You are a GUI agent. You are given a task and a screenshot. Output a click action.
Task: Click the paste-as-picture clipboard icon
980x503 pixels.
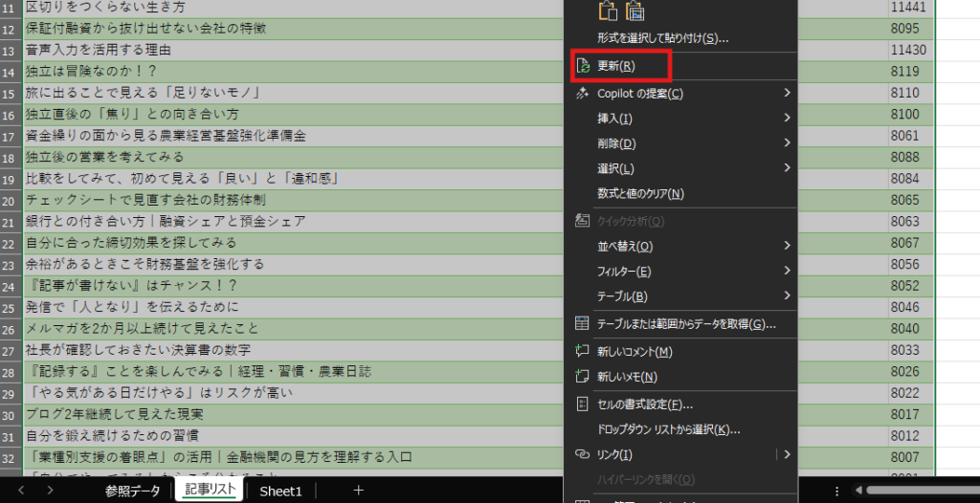634,11
